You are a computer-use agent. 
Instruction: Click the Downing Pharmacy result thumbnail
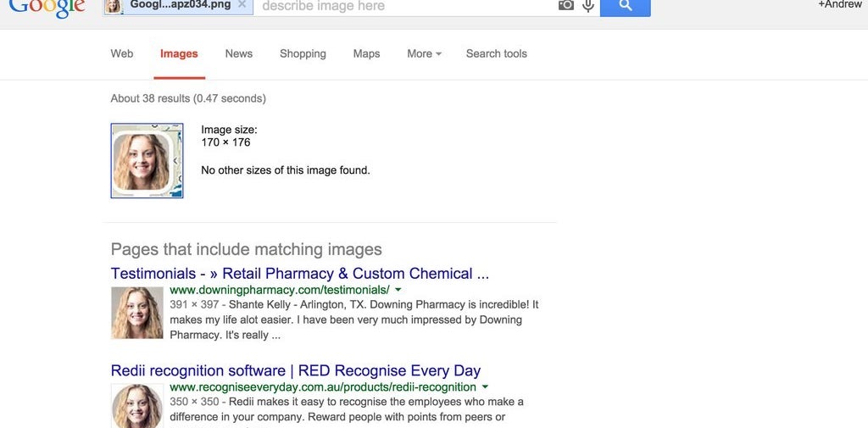137,313
